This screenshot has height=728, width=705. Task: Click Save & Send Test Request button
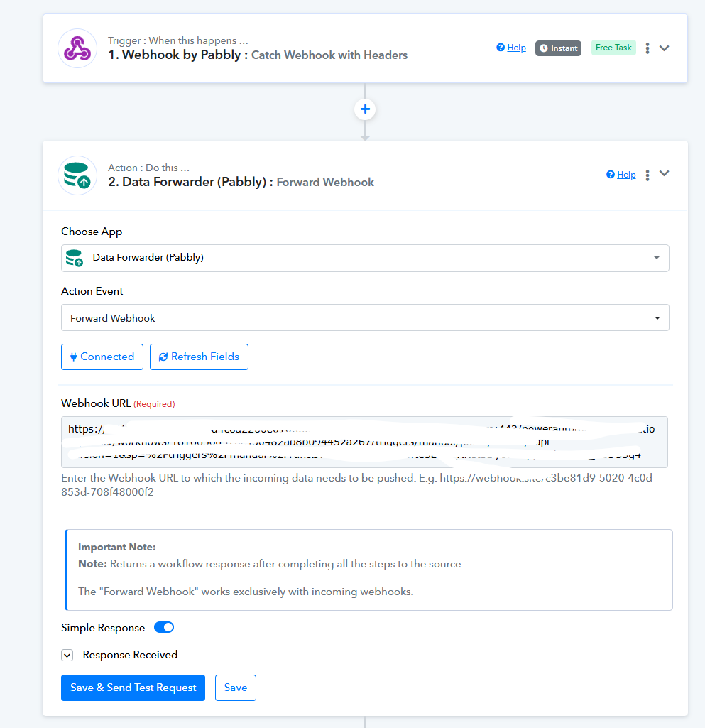[133, 688]
